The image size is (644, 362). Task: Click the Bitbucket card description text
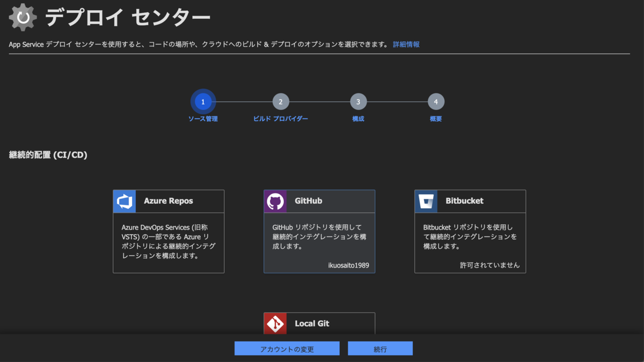tap(470, 237)
